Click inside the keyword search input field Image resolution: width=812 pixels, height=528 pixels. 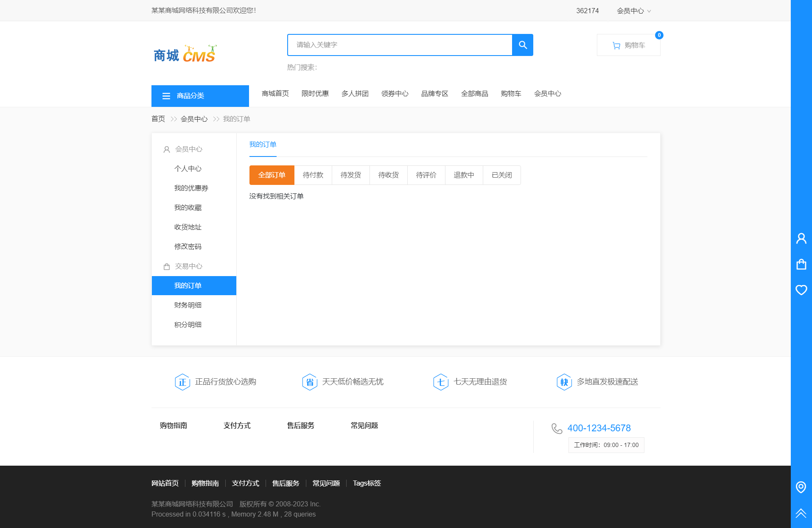point(399,45)
